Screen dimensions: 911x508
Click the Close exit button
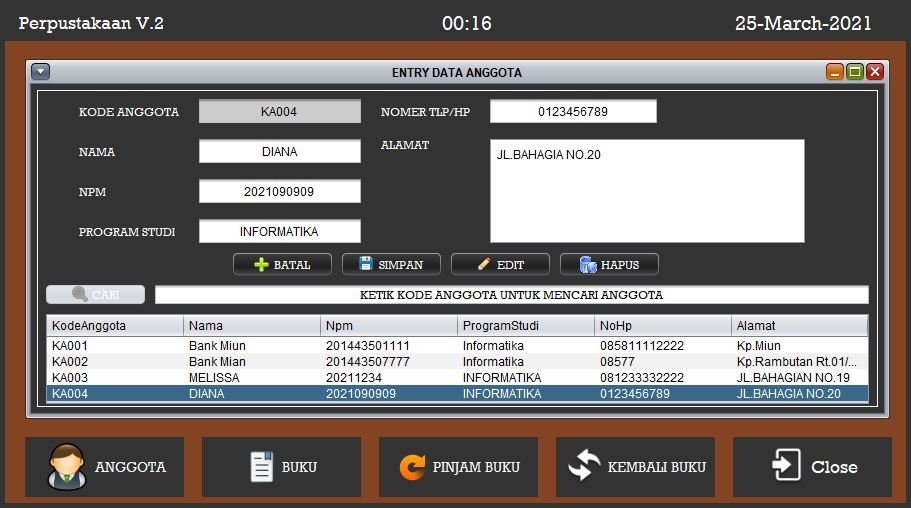812,467
